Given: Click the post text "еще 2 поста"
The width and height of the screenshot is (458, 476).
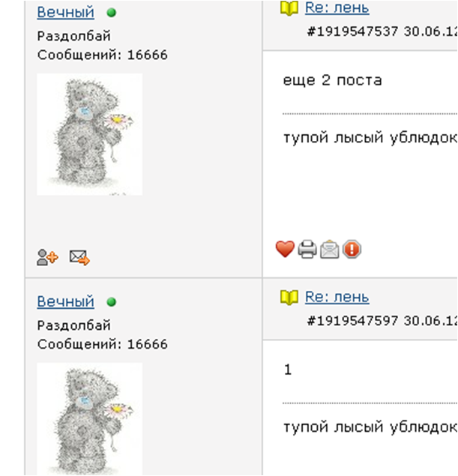Looking at the screenshot, I should click(332, 80).
